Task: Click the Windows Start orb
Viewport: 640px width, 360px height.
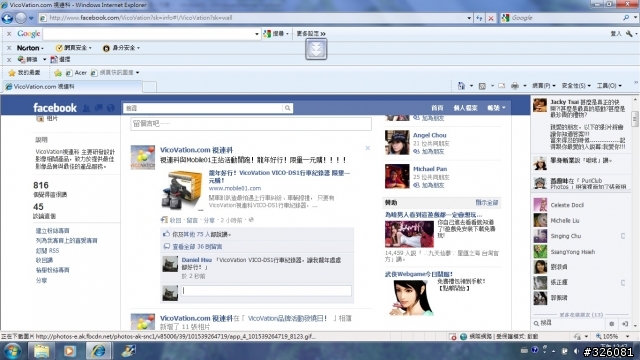Action: click(x=12, y=351)
